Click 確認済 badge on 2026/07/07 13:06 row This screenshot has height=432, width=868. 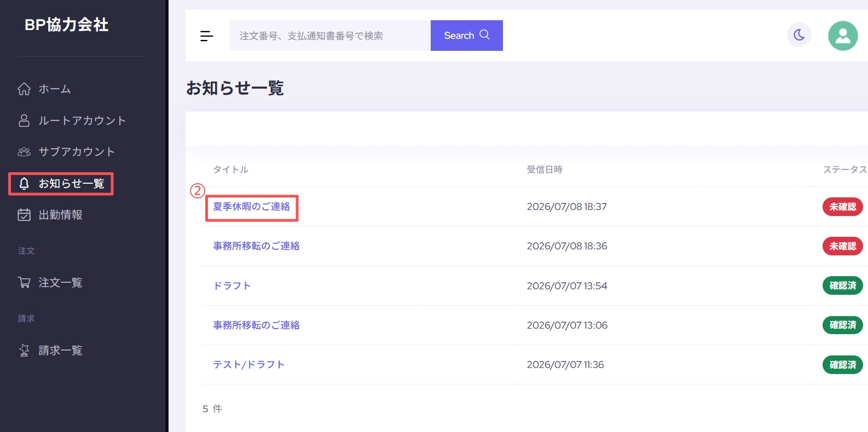[843, 325]
